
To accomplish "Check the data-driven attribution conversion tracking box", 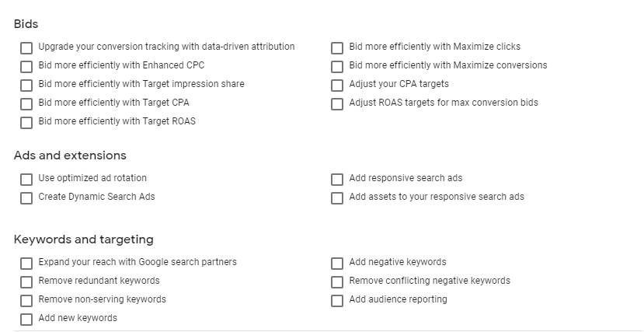I will click(26, 47).
